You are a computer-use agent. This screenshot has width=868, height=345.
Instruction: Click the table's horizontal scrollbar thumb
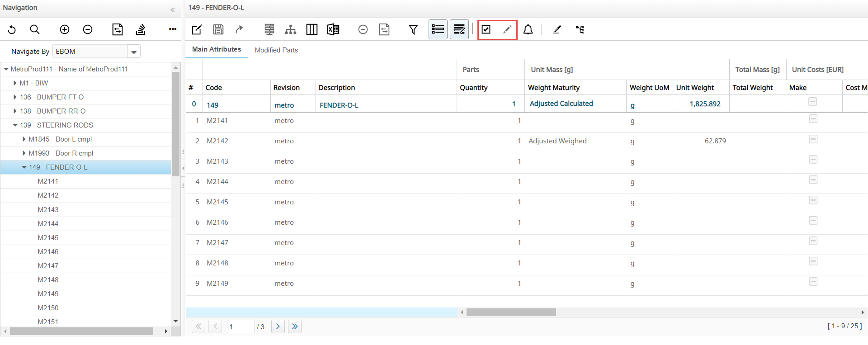click(511, 312)
